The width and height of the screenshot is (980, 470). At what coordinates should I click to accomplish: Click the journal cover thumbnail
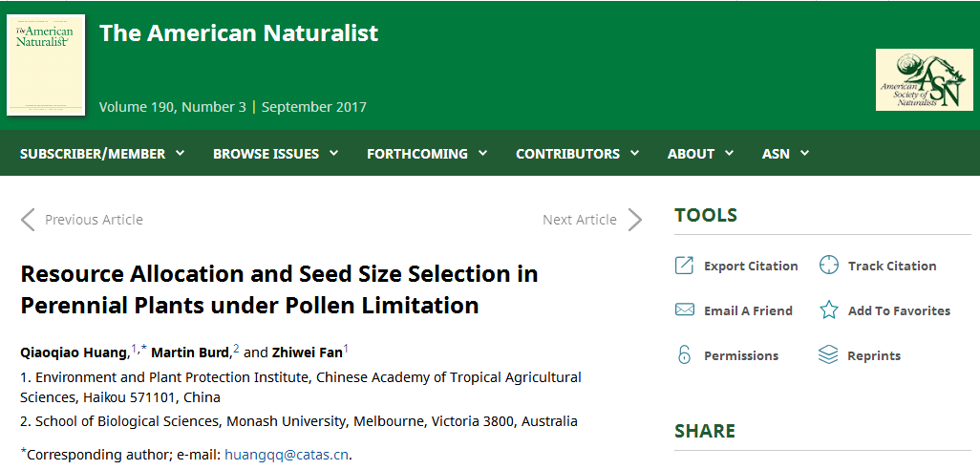point(46,65)
